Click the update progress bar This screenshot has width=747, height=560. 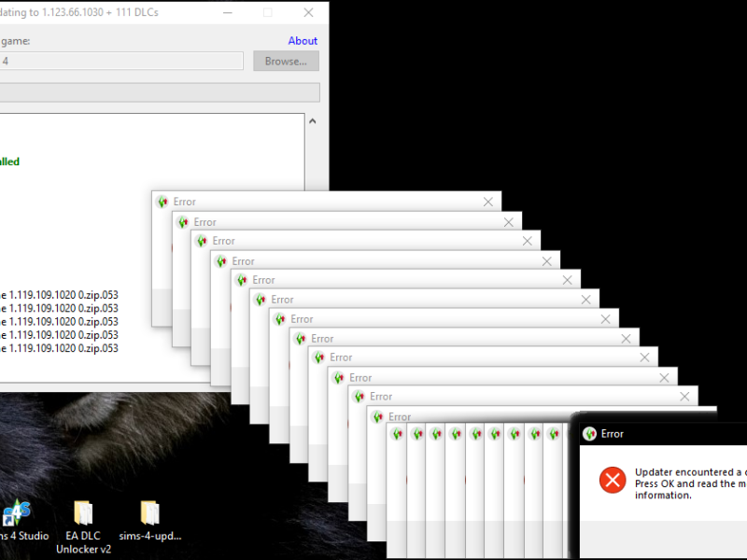tap(159, 92)
